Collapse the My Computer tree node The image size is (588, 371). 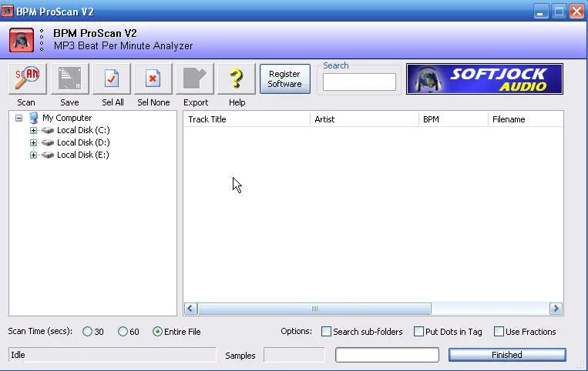(18, 119)
